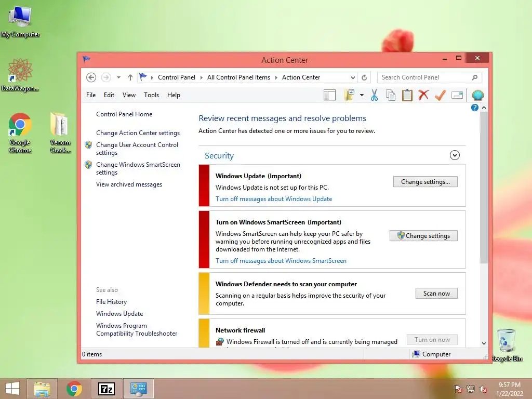Open the address bar history dropdown
532x399 pixels.
click(x=353, y=77)
